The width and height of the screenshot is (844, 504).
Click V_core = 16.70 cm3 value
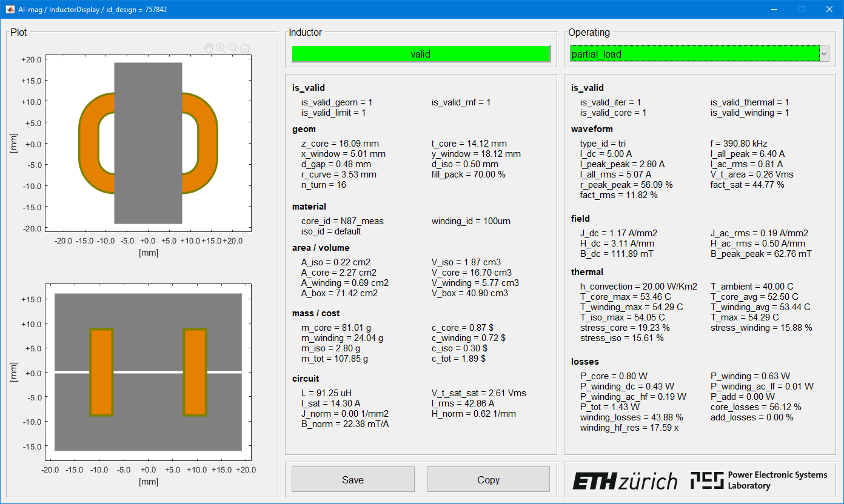pyautogui.click(x=472, y=273)
